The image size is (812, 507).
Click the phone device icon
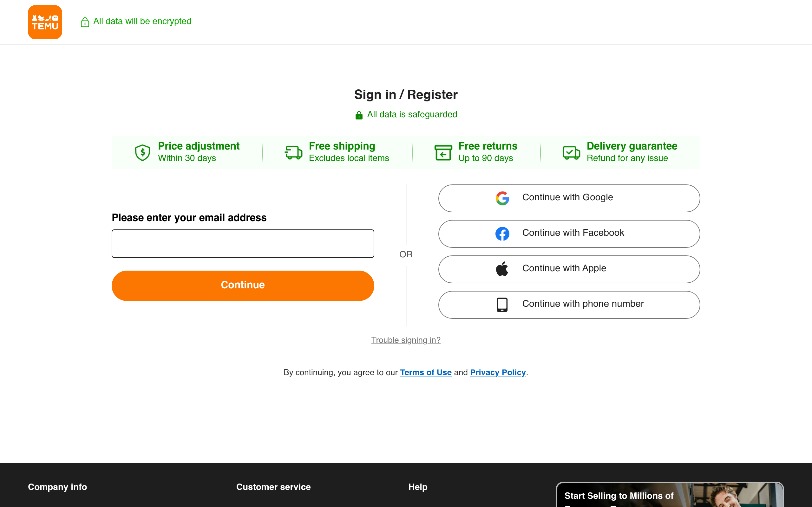[502, 305]
